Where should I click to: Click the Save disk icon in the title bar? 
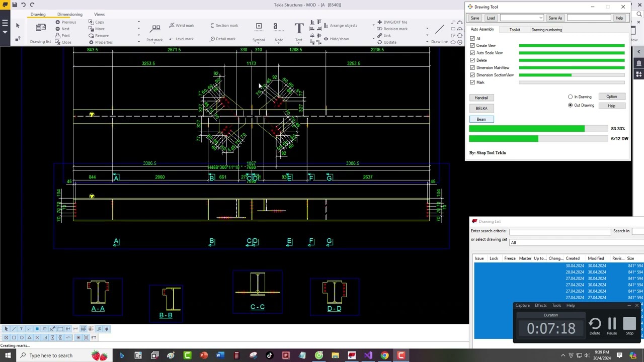(14, 5)
